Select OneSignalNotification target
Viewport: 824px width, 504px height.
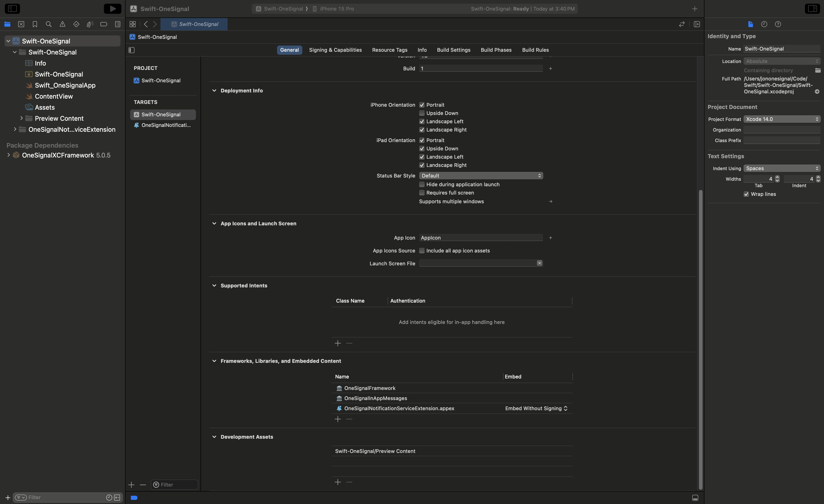(x=163, y=125)
